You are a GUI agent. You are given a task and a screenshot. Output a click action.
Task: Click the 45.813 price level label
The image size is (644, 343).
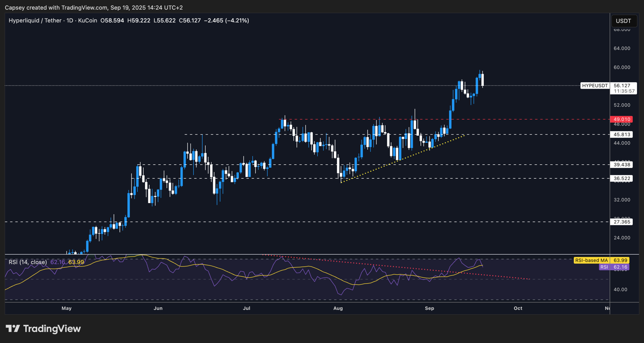622,134
